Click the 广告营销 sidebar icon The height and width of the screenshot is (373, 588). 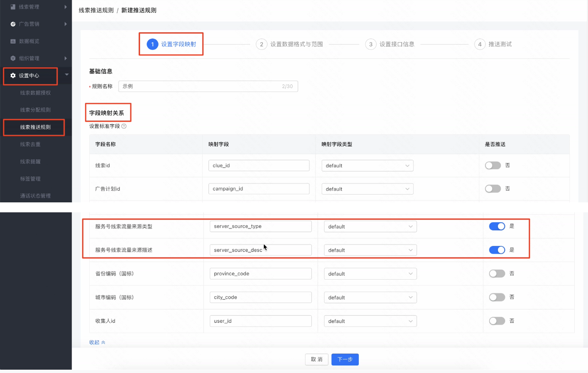coord(13,24)
